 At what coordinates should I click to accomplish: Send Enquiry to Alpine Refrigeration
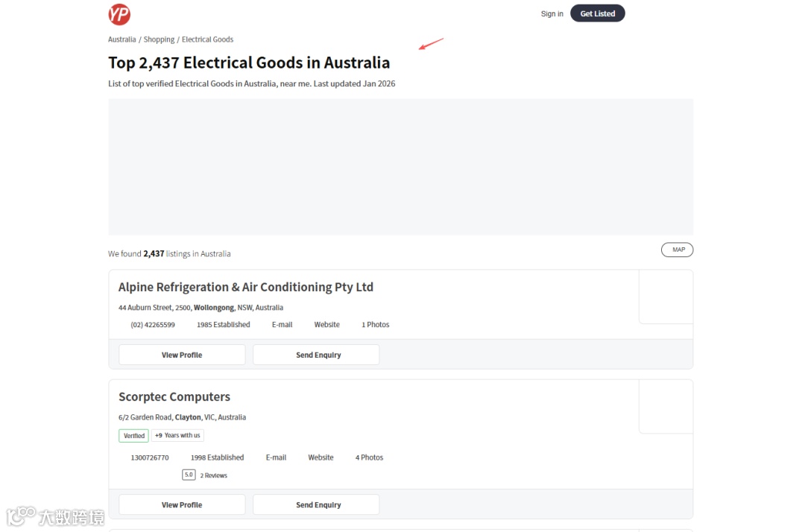[316, 355]
